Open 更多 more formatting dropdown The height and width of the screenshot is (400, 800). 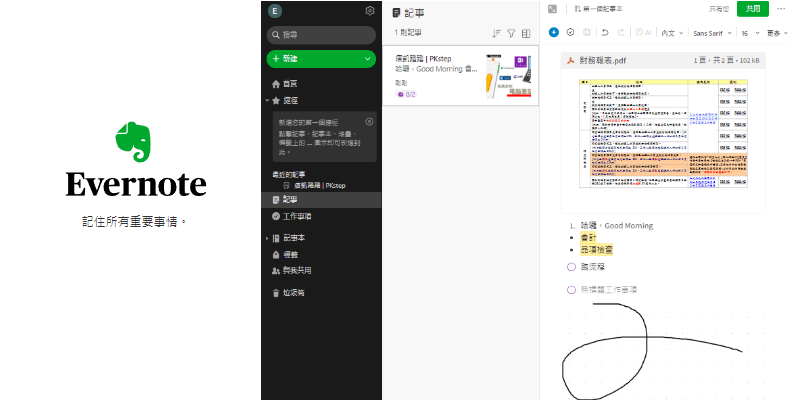click(778, 33)
